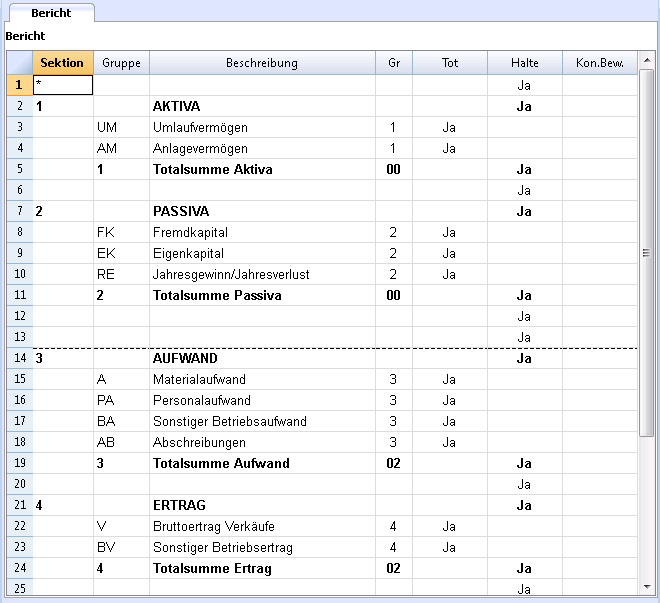This screenshot has width=660, height=603.
Task: Select row header number 14
Action: (19, 358)
